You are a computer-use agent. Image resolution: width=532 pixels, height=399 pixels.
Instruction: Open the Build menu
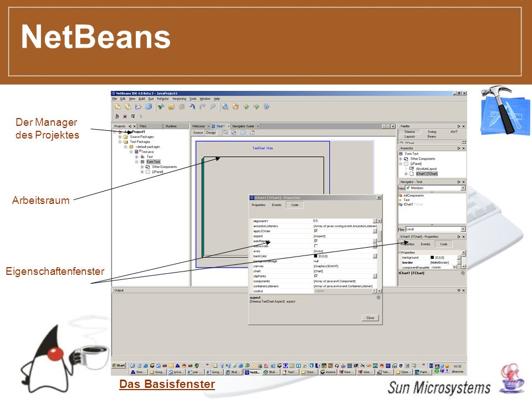142,99
